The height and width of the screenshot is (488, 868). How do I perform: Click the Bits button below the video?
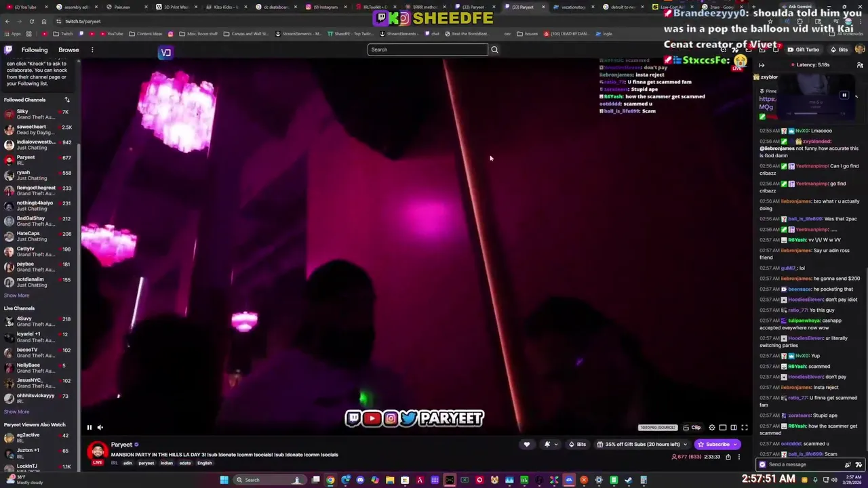[577, 445]
